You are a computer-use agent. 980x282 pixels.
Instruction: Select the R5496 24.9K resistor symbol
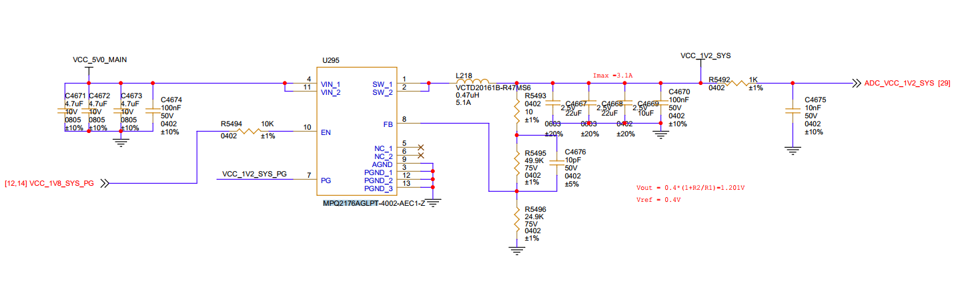point(516,219)
